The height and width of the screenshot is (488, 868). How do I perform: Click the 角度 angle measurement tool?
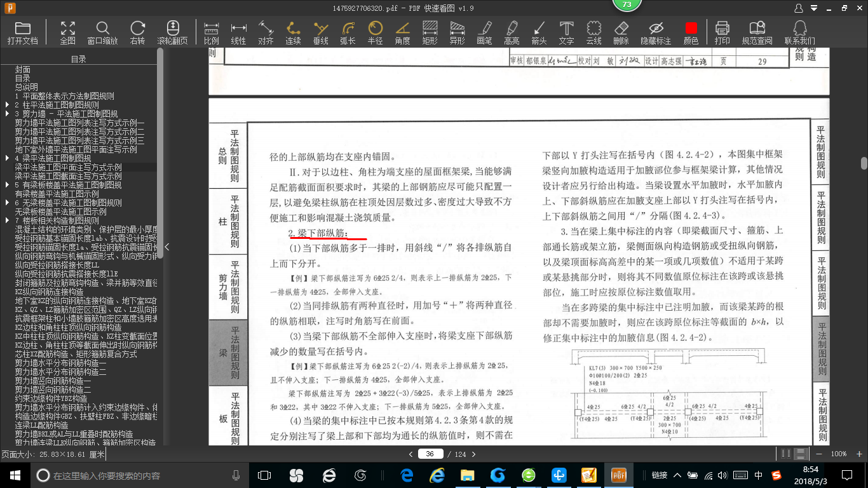coord(402,30)
